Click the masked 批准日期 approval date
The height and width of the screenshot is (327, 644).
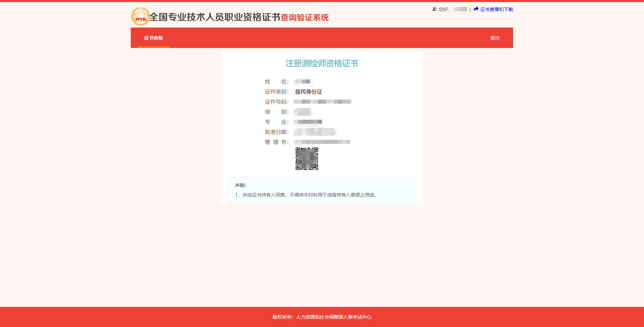(x=315, y=132)
